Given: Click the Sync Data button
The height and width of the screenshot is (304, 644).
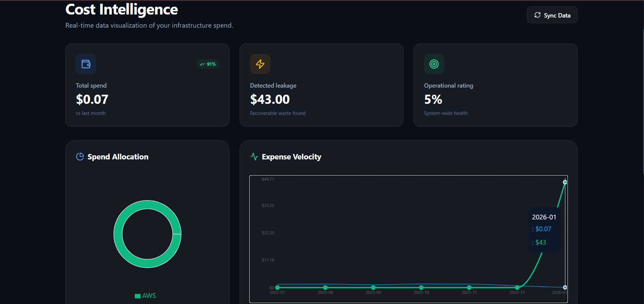Looking at the screenshot, I should (552, 15).
